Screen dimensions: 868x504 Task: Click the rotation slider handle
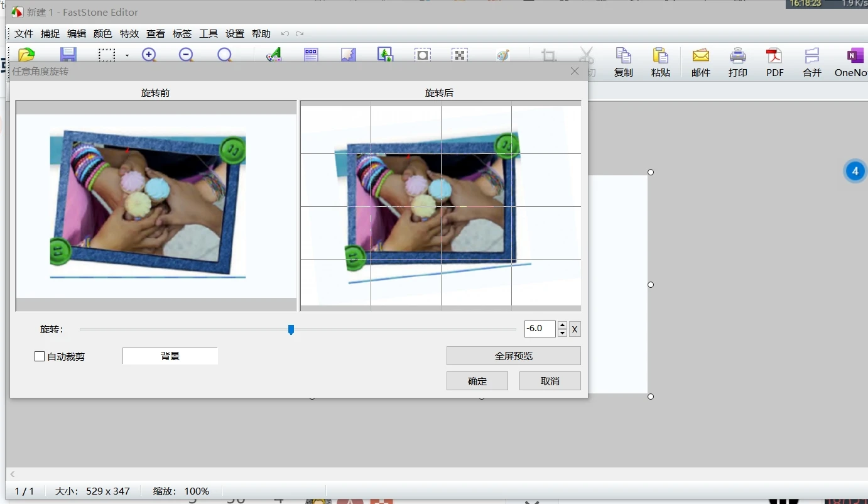coord(291,329)
